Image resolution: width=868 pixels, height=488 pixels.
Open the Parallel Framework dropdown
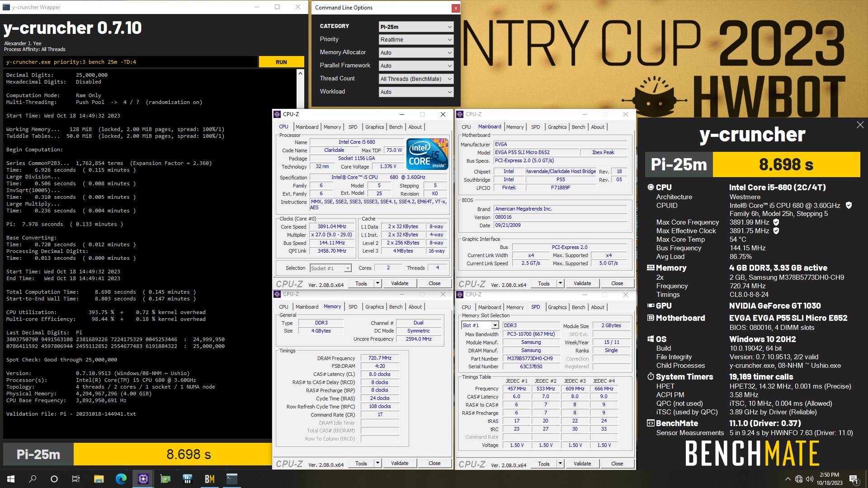[x=416, y=66]
